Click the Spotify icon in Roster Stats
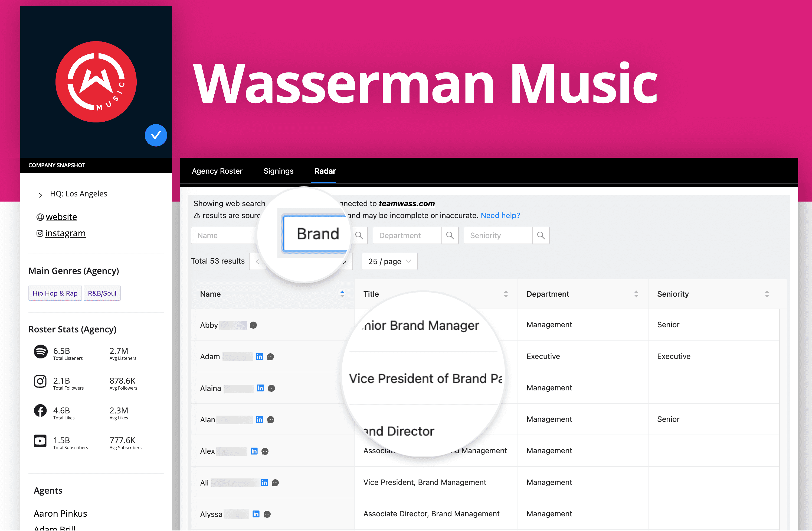812x531 pixels. pyautogui.click(x=40, y=352)
